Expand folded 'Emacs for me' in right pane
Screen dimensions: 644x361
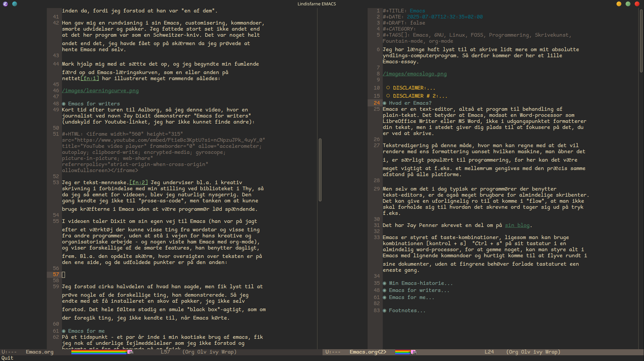tap(411, 297)
